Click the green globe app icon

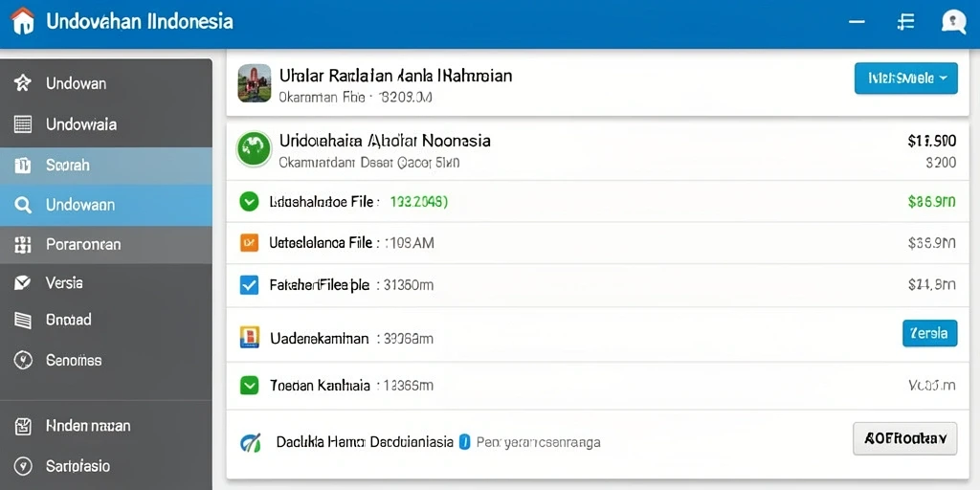tap(254, 148)
